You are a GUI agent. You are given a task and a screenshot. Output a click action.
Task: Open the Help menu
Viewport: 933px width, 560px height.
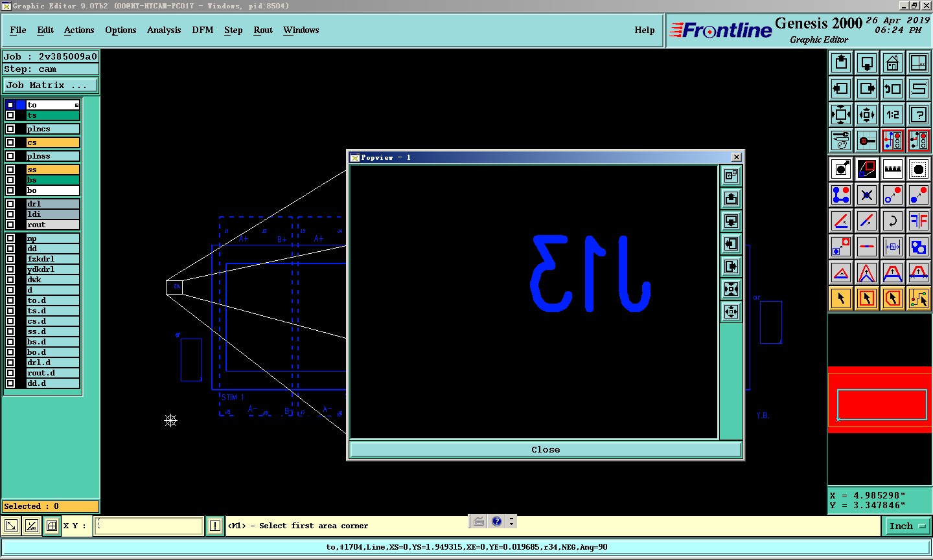pyautogui.click(x=645, y=30)
